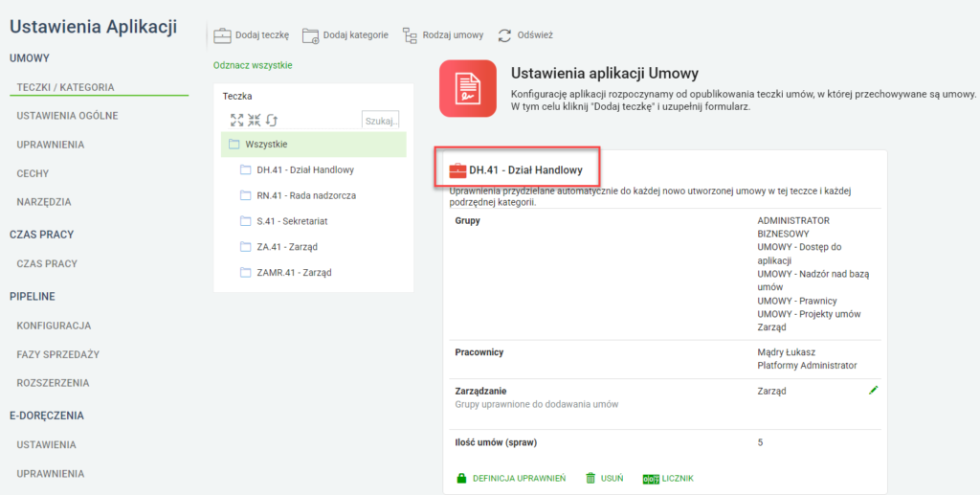
Task: Click the red Umowy application logo
Action: [467, 89]
